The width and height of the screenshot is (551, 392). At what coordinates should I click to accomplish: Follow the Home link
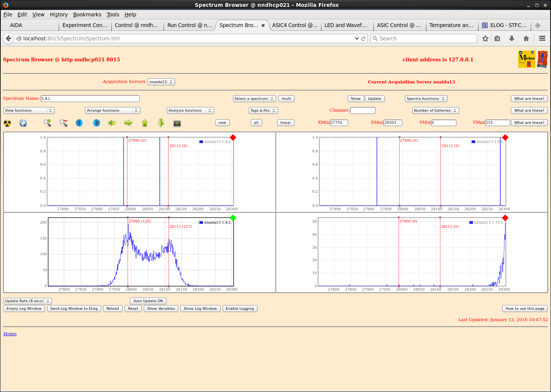click(10, 334)
